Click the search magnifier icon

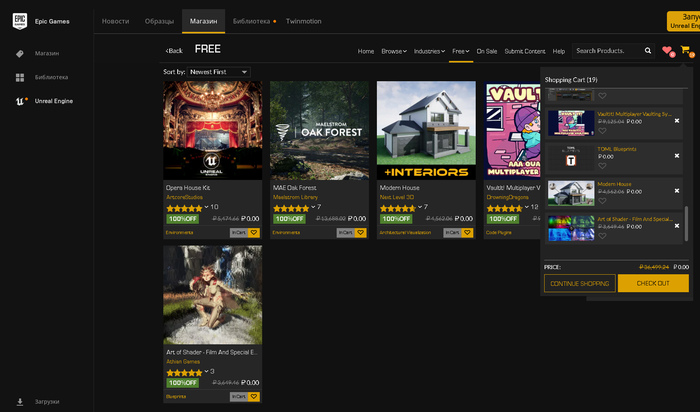(x=648, y=51)
